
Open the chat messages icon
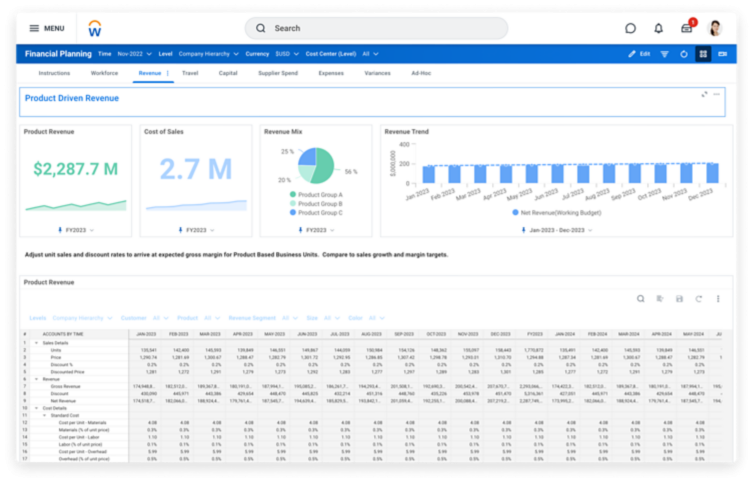(630, 28)
